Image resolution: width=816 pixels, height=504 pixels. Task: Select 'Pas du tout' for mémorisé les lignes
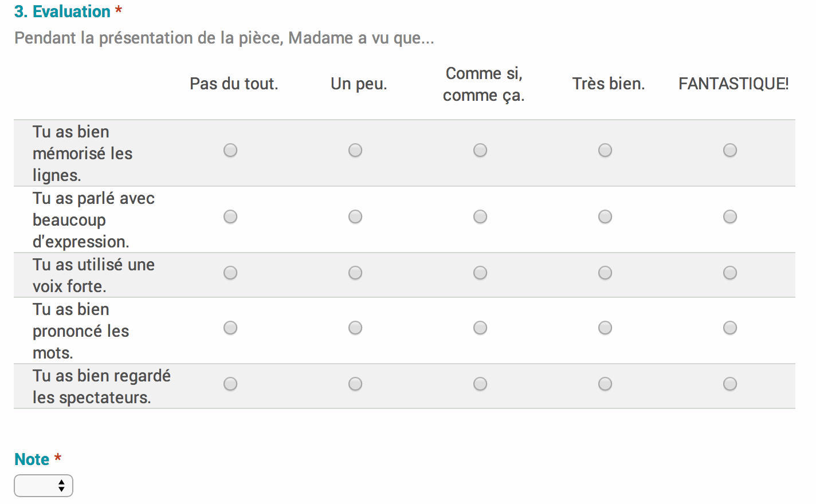tap(230, 150)
